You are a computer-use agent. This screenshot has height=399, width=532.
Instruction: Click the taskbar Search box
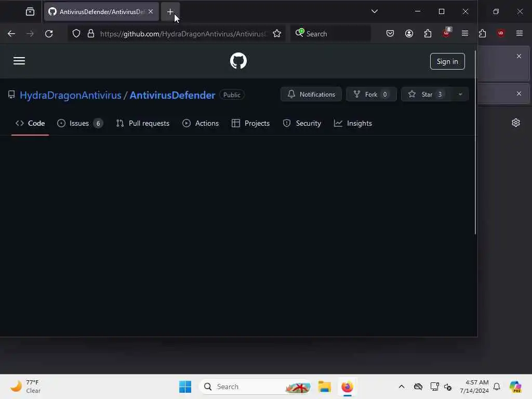(x=255, y=387)
